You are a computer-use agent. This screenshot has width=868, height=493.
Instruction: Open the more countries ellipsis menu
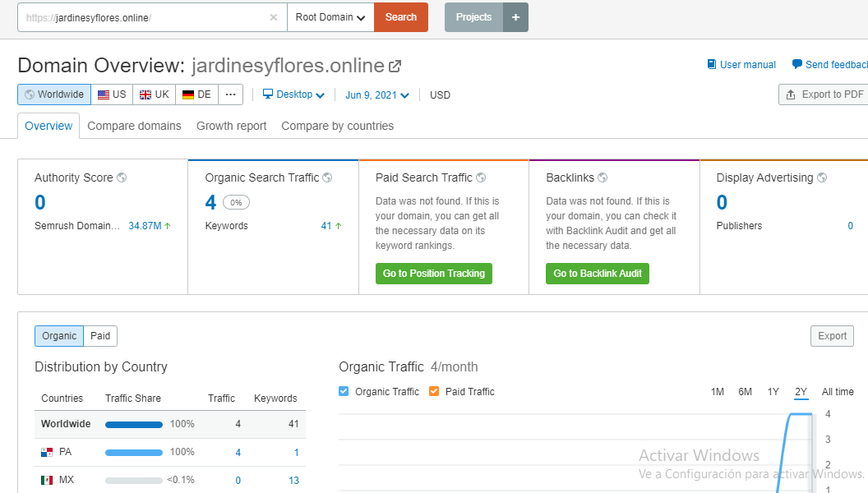coord(231,94)
